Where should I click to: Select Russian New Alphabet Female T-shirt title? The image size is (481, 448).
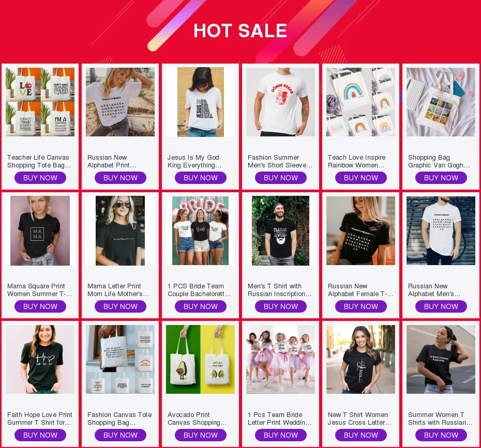(360, 290)
